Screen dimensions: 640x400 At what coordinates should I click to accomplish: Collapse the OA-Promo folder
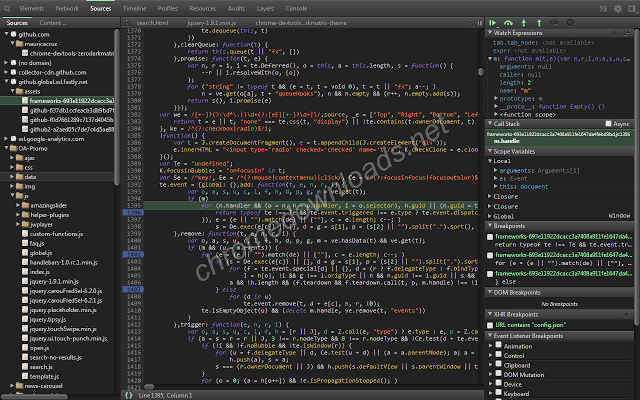click(x=7, y=148)
